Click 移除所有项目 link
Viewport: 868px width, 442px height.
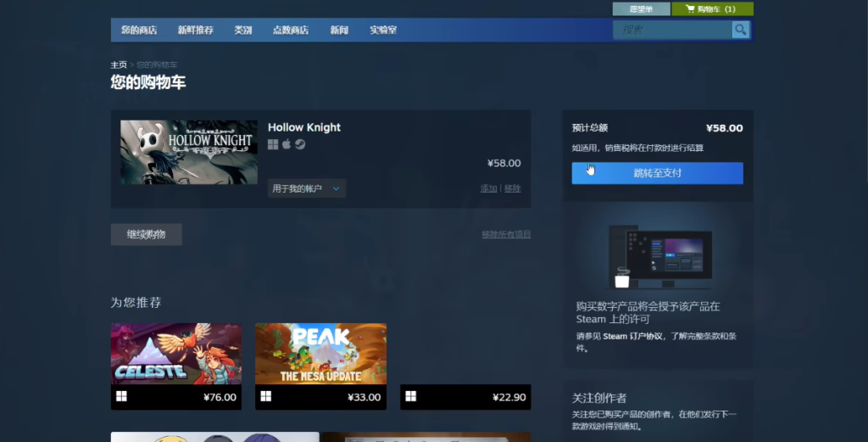coord(506,234)
